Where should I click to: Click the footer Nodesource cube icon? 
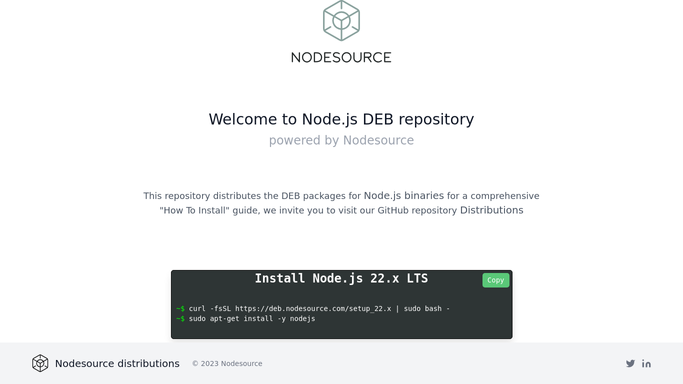tap(40, 363)
